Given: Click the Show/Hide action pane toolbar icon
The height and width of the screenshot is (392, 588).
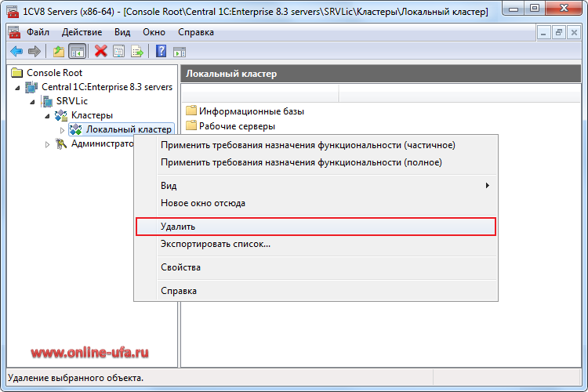Looking at the screenshot, I should tap(180, 52).
